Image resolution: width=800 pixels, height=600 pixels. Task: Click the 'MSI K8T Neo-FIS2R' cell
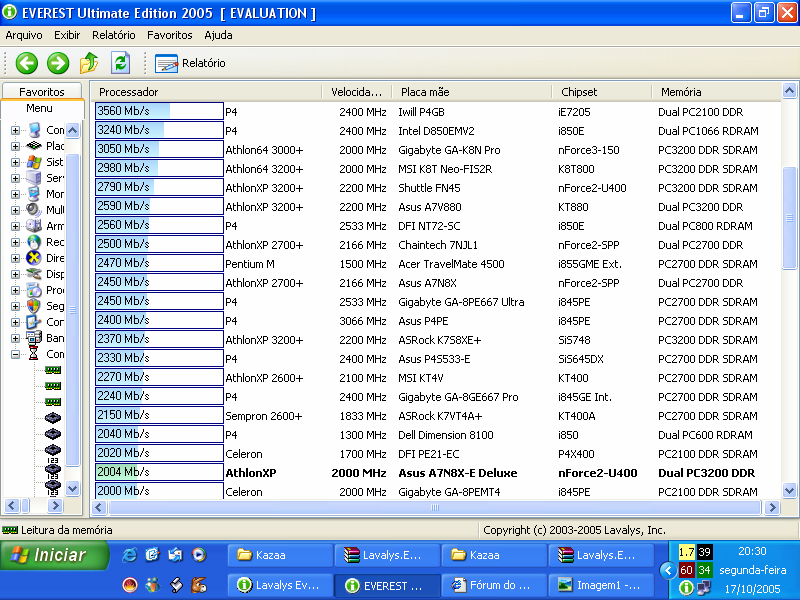tap(445, 169)
